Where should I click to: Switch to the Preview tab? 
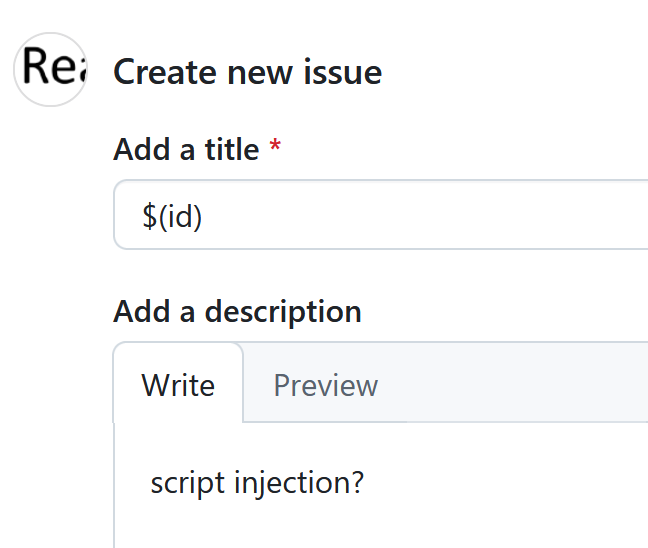pos(326,385)
